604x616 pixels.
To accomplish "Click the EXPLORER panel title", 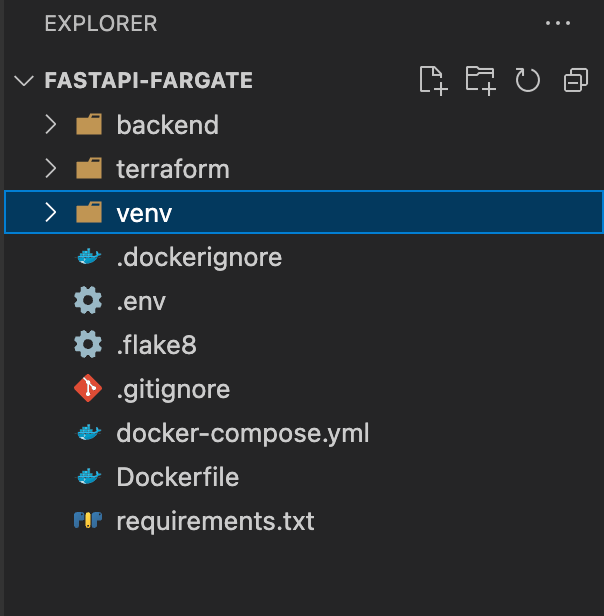I will [x=101, y=23].
